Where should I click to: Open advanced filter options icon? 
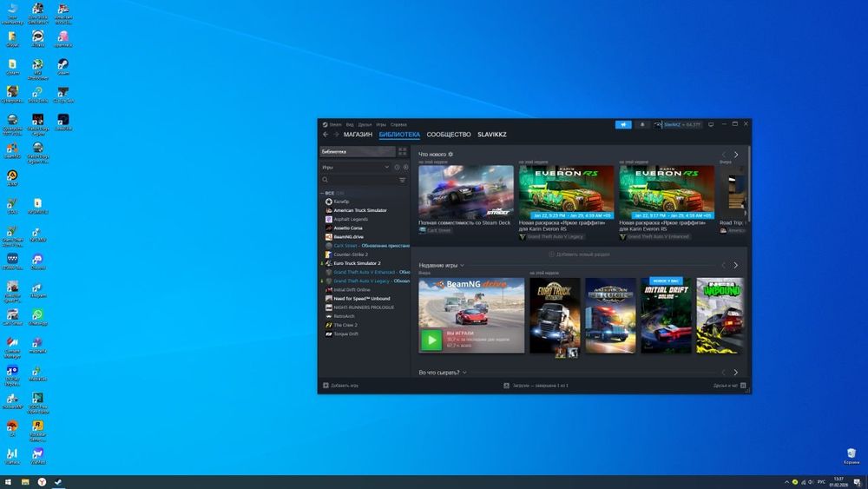(403, 180)
